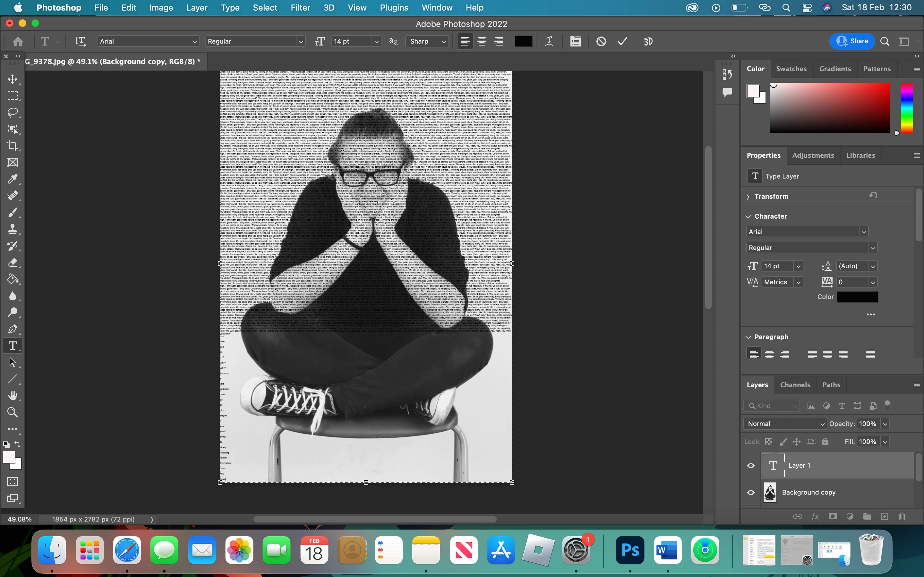Expand the Transform section
The image size is (924, 577).
point(748,197)
